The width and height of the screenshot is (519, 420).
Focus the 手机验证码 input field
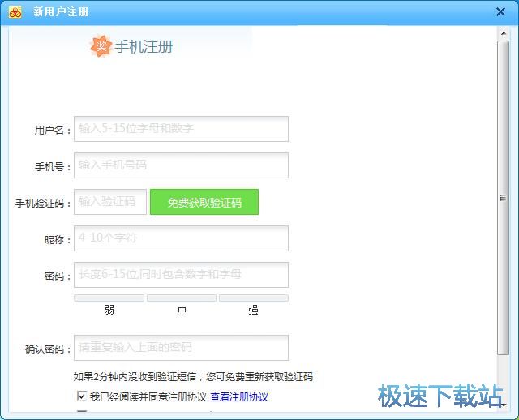click(110, 202)
